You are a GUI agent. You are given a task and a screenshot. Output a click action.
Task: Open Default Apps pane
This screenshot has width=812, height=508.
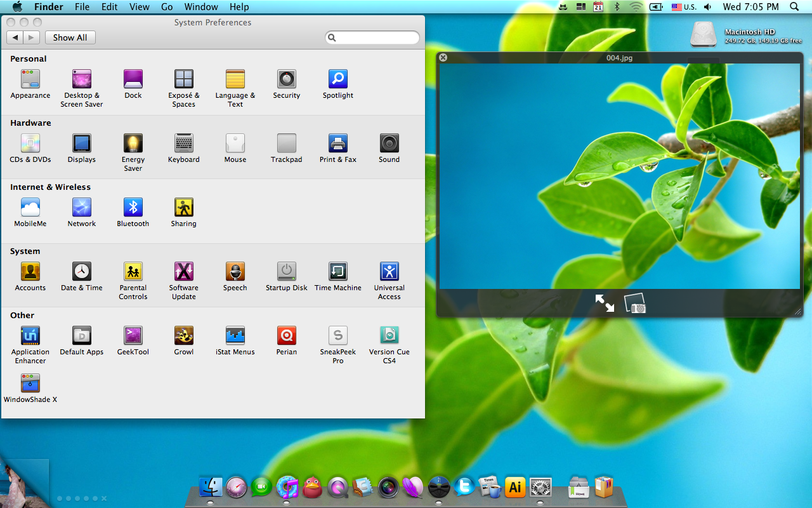pyautogui.click(x=82, y=340)
